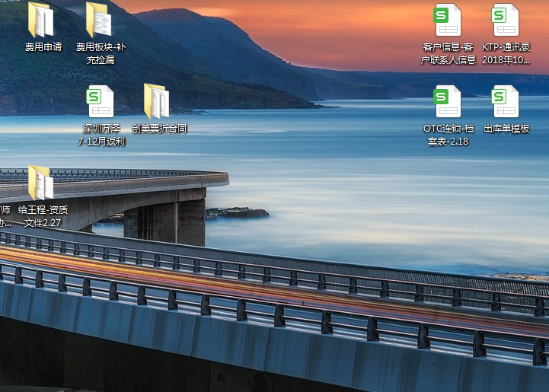Select the 出库单模板 spreadsheet icon

[x=506, y=101]
